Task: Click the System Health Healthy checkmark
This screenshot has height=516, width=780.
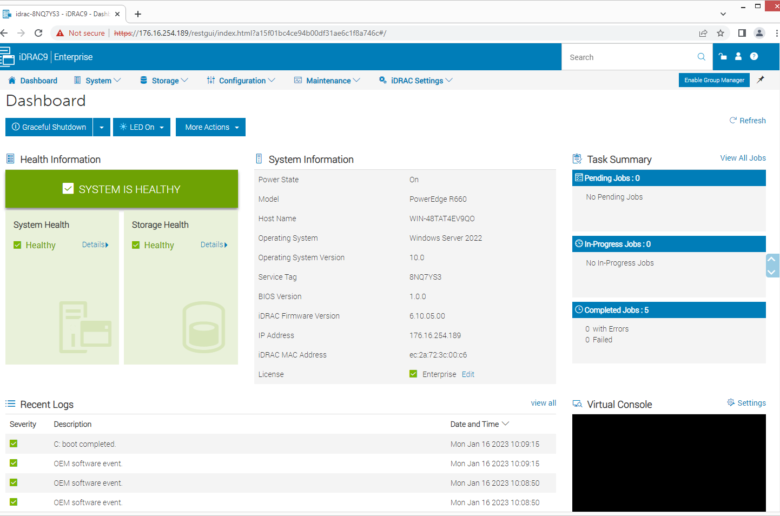Action: (x=17, y=245)
